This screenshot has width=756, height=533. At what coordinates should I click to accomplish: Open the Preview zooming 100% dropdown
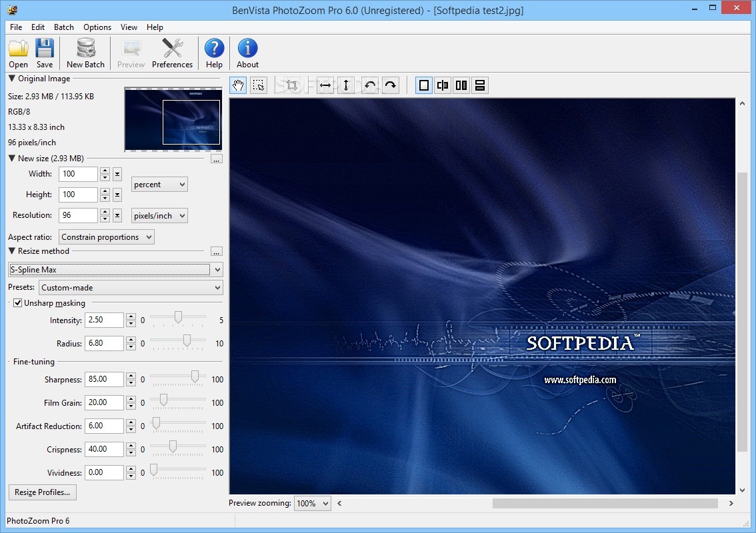point(313,504)
